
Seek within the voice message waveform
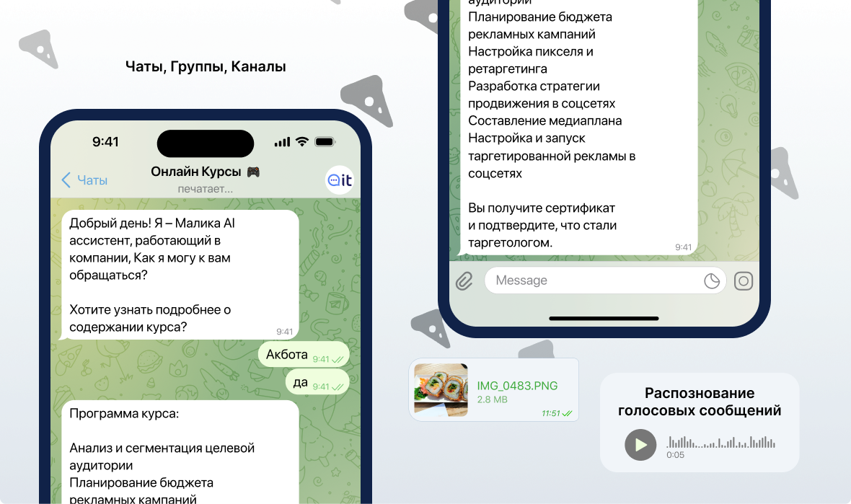coord(721,443)
